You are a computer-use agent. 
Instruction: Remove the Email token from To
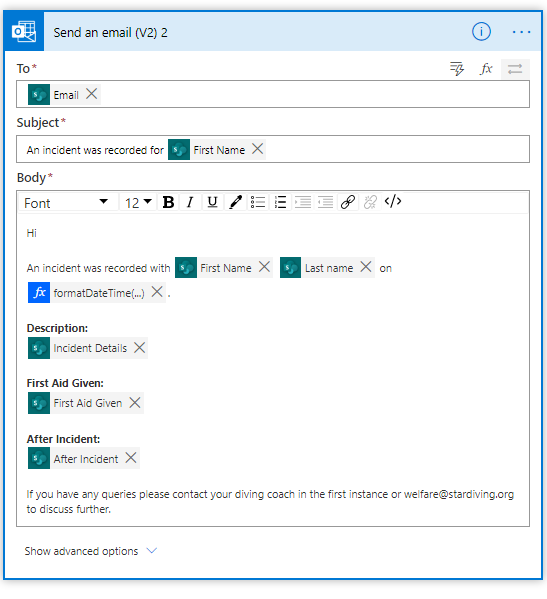click(x=91, y=94)
